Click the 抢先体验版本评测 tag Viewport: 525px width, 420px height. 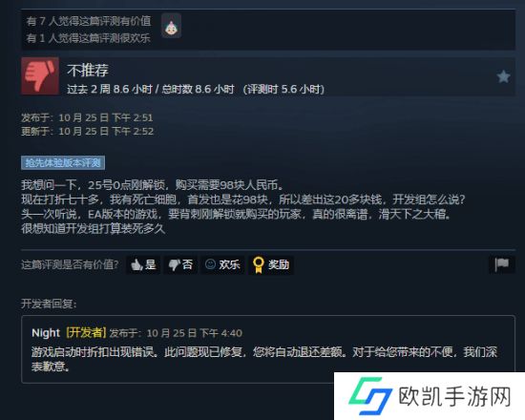pyautogui.click(x=63, y=163)
